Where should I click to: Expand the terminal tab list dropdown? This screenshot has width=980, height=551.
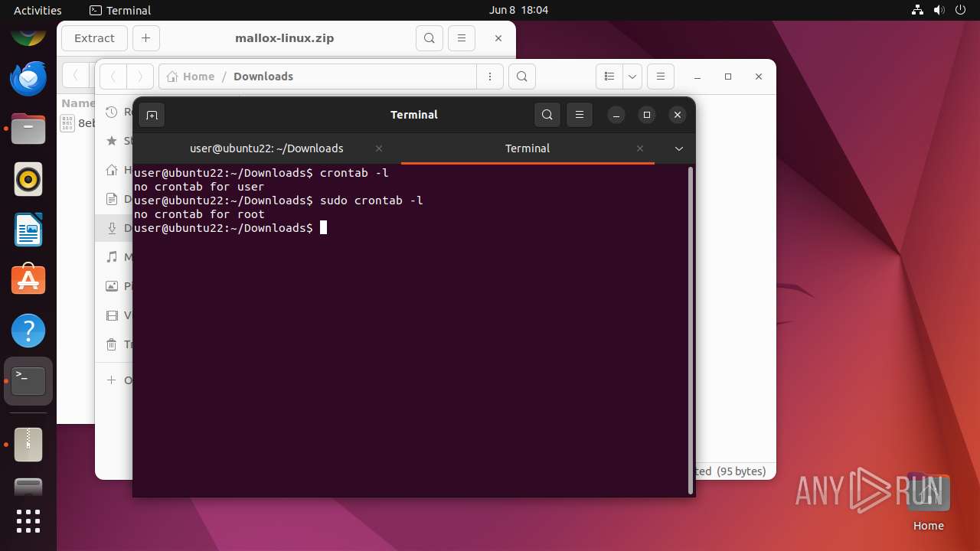pyautogui.click(x=678, y=148)
